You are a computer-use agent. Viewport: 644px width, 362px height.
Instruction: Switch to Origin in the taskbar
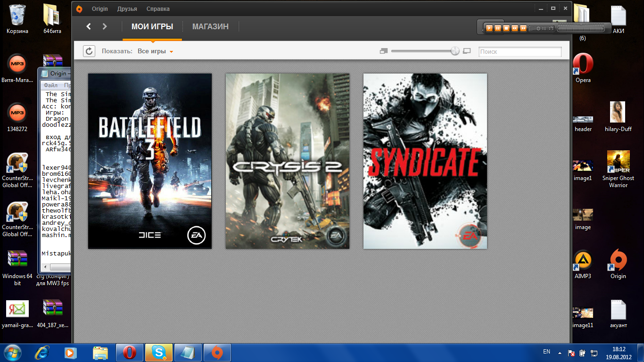(217, 353)
